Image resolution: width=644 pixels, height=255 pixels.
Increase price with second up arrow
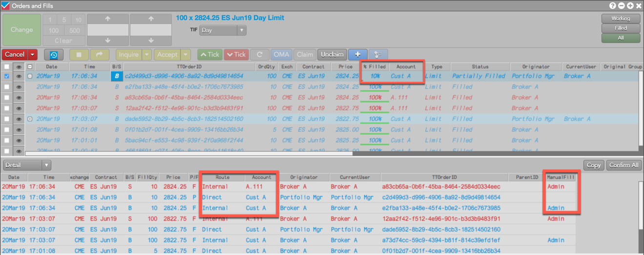click(x=150, y=19)
